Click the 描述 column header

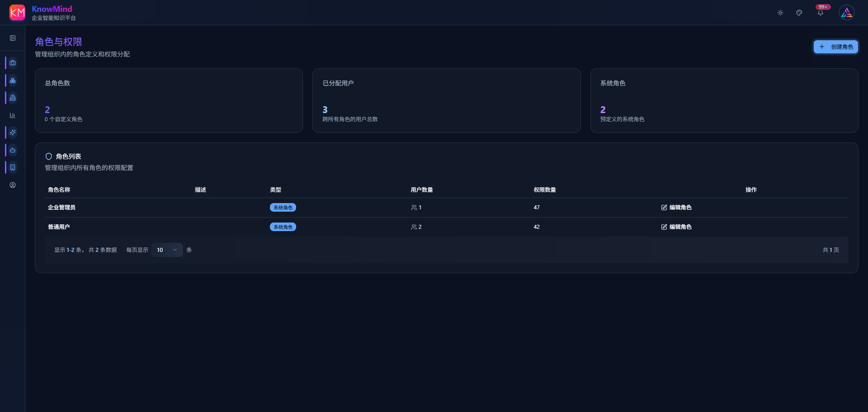click(200, 190)
